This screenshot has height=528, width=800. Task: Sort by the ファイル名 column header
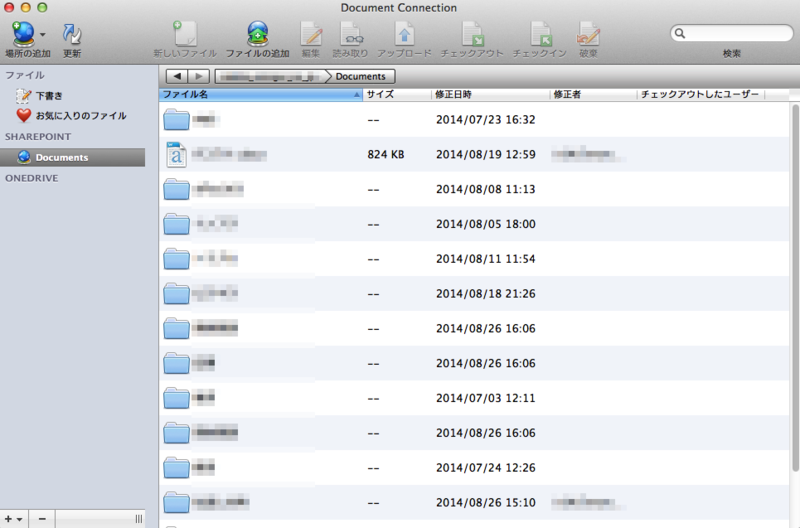(261, 94)
